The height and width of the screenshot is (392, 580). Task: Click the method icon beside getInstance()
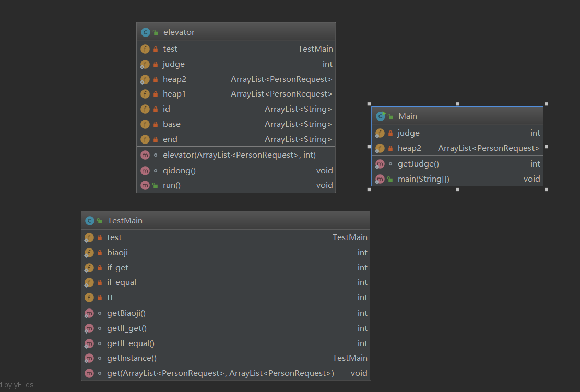pos(89,358)
